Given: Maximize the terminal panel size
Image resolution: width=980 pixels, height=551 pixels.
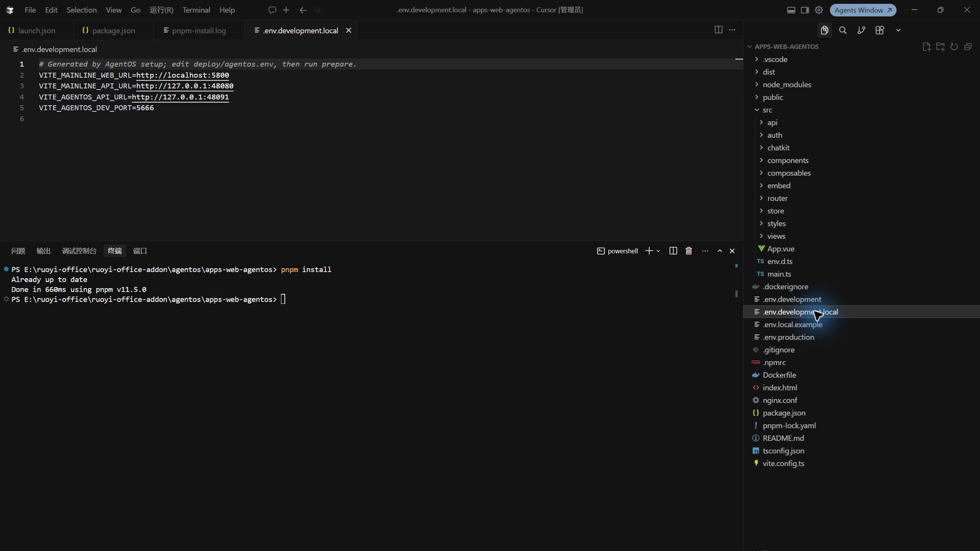Looking at the screenshot, I should [x=720, y=251].
